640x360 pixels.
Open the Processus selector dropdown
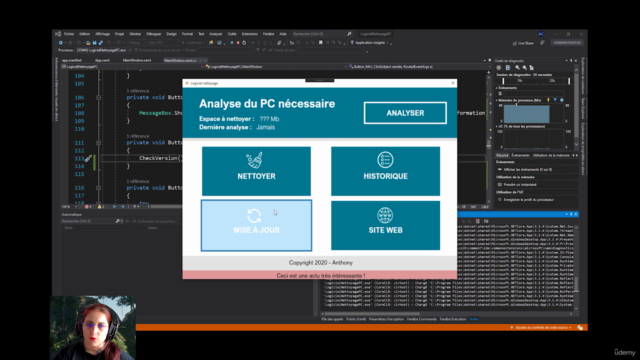104,50
